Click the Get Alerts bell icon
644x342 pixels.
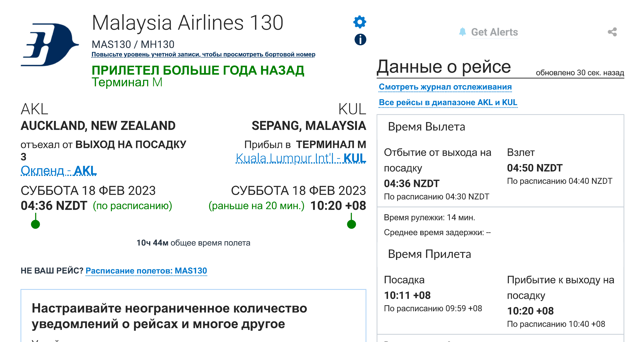click(x=463, y=32)
